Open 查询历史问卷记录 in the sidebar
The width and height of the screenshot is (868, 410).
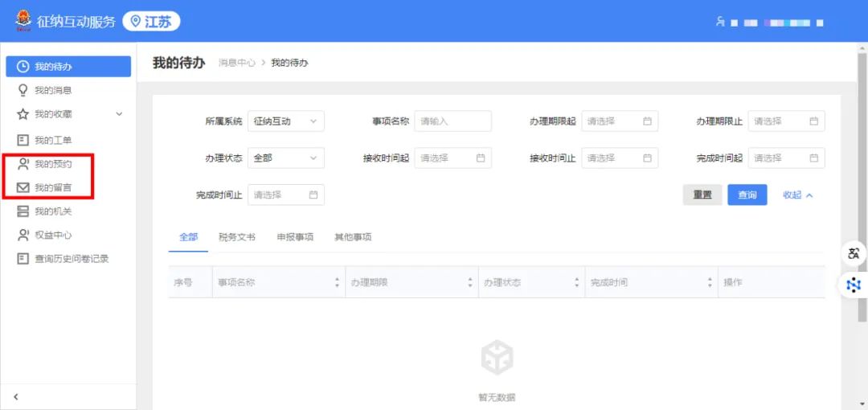(71, 259)
